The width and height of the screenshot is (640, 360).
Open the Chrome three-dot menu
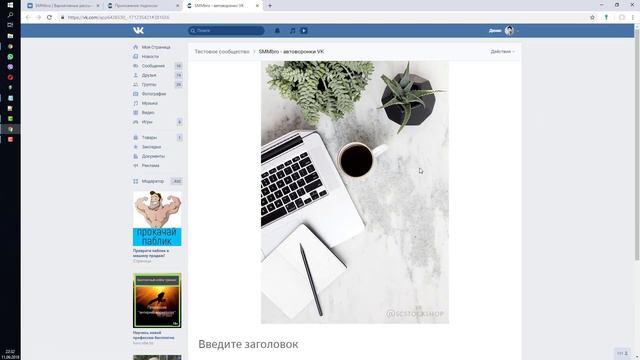633,18
